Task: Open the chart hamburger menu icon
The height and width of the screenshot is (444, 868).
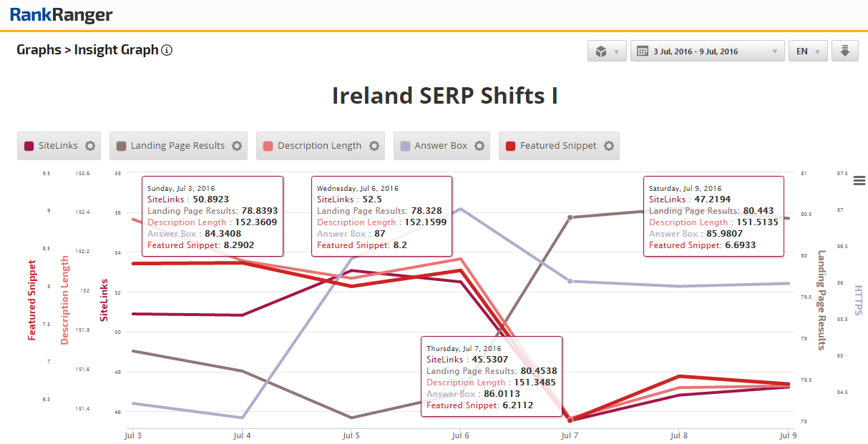Action: [859, 181]
